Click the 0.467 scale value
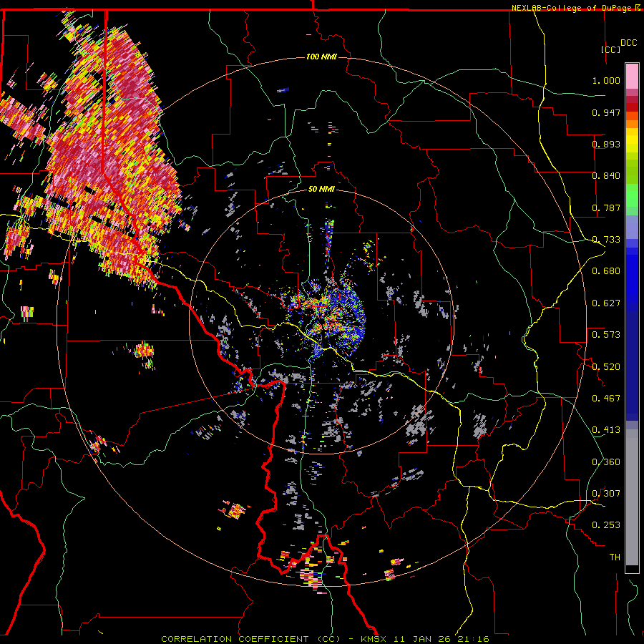Image resolution: width=644 pixels, height=644 pixels. point(606,399)
